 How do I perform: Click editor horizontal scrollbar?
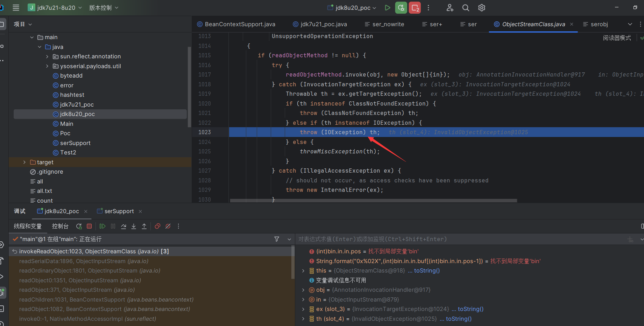coord(373,201)
